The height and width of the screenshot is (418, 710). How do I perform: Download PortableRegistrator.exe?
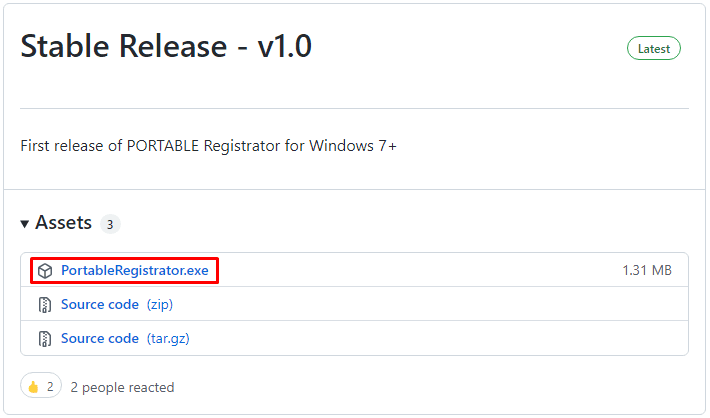[134, 270]
